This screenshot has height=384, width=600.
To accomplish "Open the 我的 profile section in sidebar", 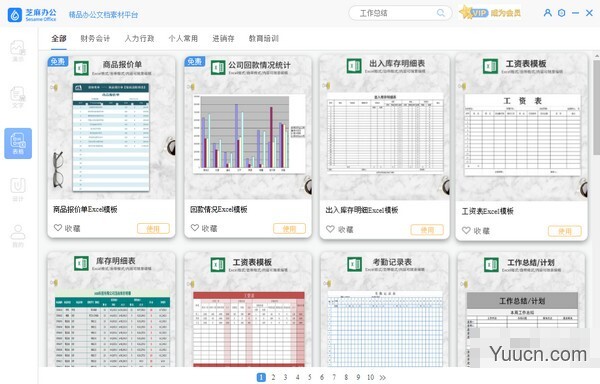I will tap(18, 236).
